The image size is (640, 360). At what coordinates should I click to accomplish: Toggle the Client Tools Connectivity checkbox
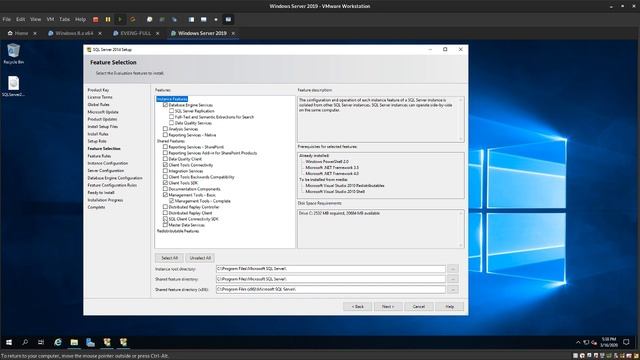point(165,165)
